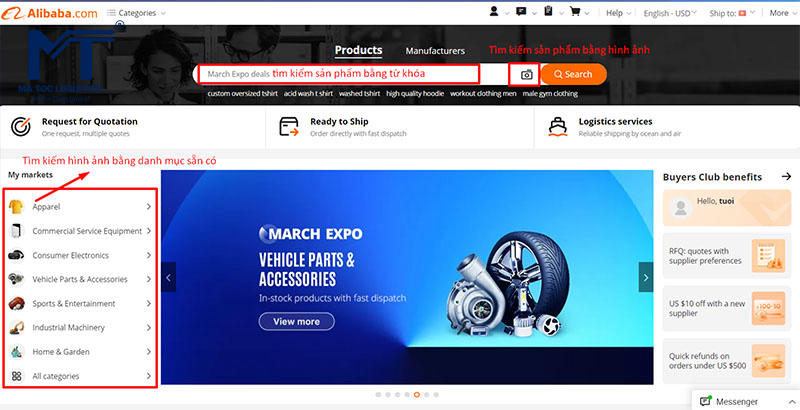
Task: Expand the Consumer Electronics chevron
Action: (x=148, y=255)
